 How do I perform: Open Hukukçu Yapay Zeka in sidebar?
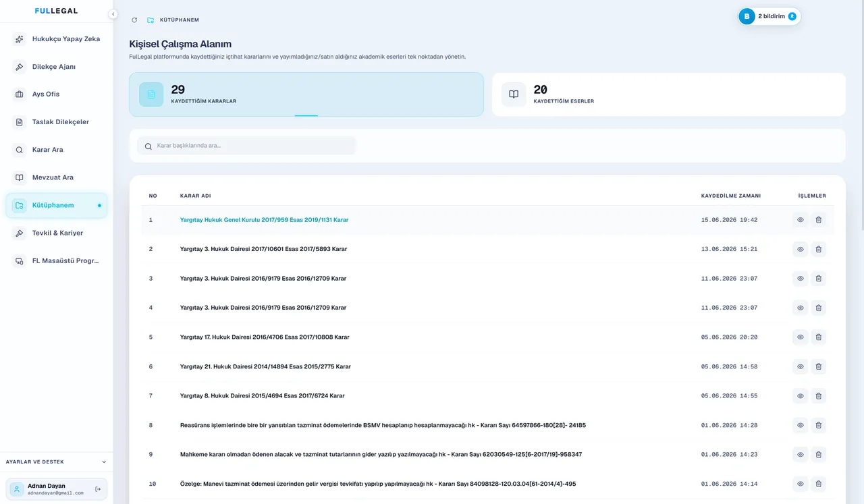click(x=57, y=39)
